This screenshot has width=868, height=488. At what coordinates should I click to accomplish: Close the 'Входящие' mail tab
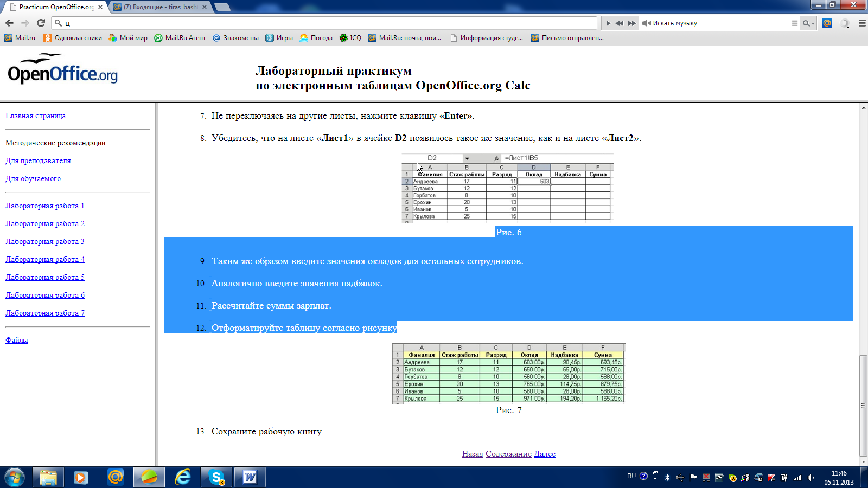[205, 7]
